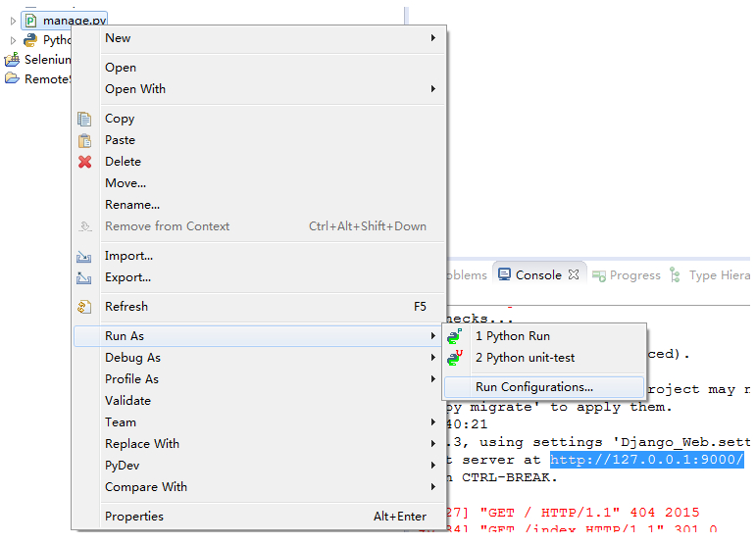This screenshot has height=544, width=756.
Task: Open the Open With submenu arrow
Action: 433,88
